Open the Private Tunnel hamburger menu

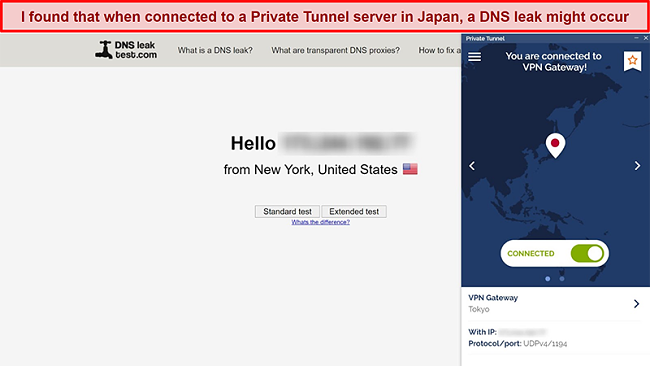(475, 57)
